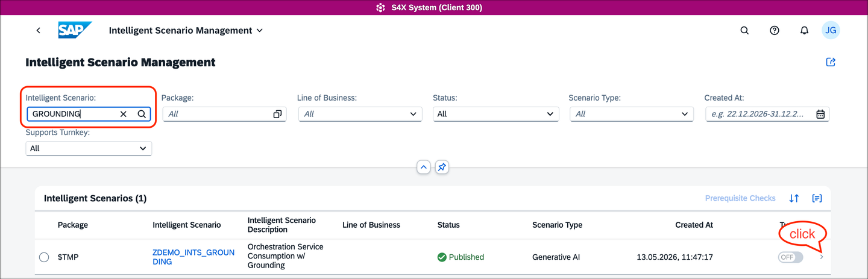Click the $TMP package cell
Screen dimensions: 868x279
click(68, 257)
